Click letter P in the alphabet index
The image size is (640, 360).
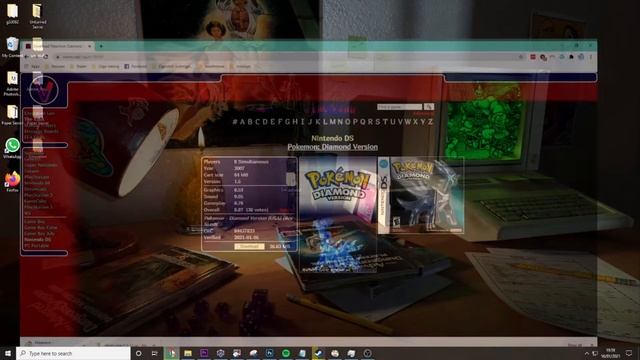pos(355,122)
